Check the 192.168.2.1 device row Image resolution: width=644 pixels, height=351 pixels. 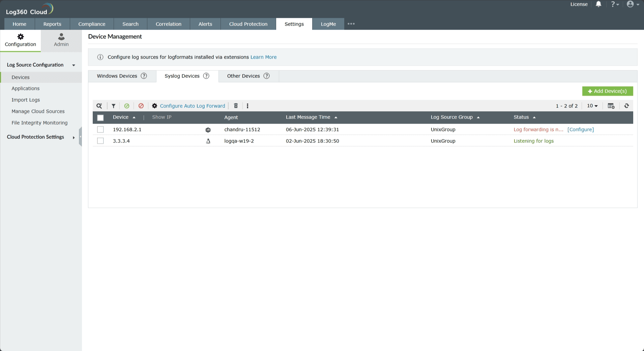click(100, 129)
